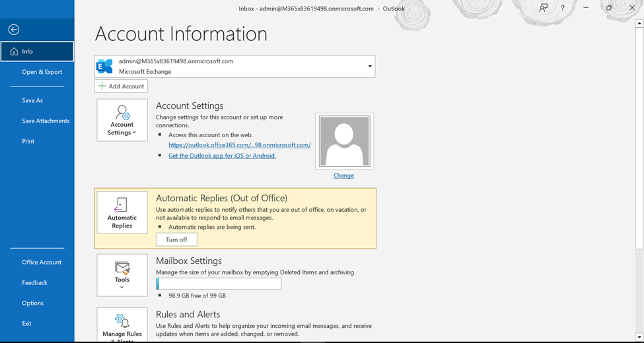Image resolution: width=644 pixels, height=343 pixels.
Task: Click the vertical scrollbar up arrow
Action: (x=639, y=24)
